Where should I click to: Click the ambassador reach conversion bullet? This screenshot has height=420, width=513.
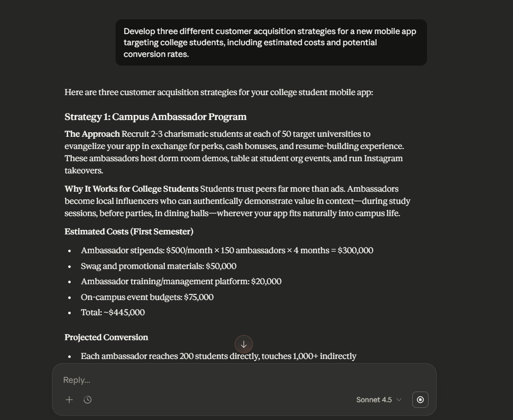pos(218,356)
